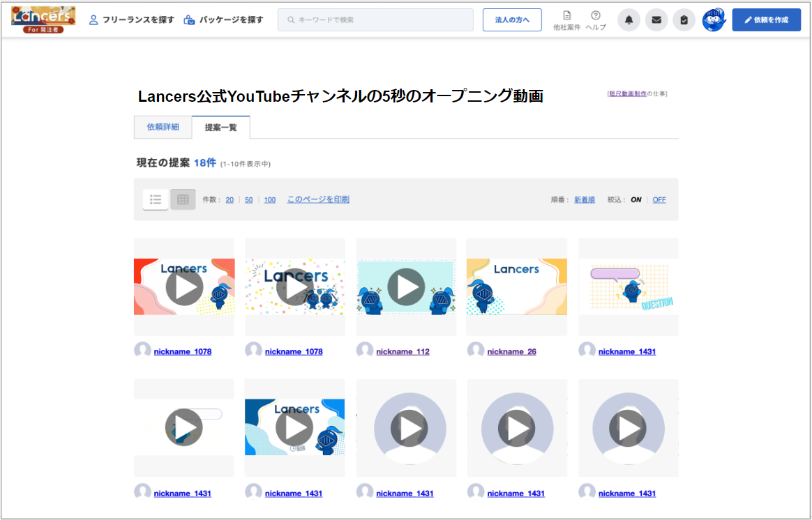The height and width of the screenshot is (520, 812).
Task: Open the QUESTION grid thumbnail
Action: pos(628,286)
